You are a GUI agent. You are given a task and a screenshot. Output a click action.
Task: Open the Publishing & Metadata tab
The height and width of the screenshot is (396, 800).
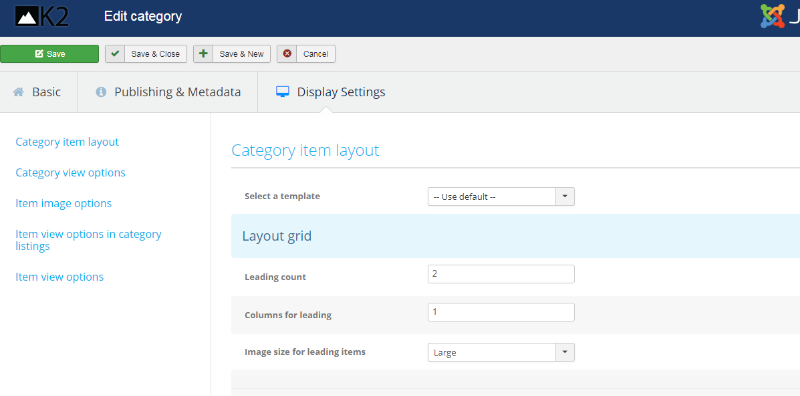(x=167, y=92)
